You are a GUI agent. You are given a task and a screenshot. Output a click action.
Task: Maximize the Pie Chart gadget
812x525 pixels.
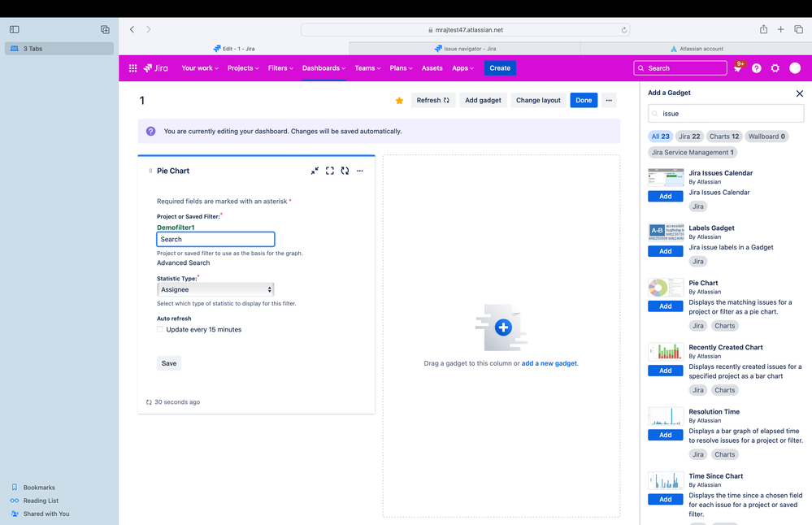click(329, 171)
